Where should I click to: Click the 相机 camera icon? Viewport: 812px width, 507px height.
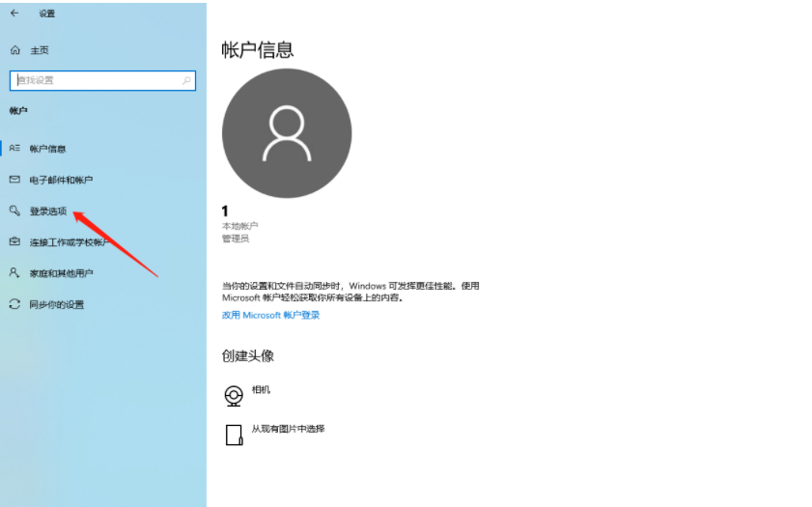[234, 396]
